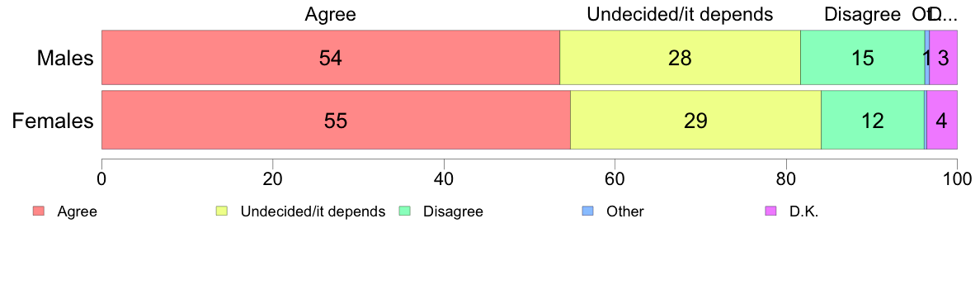The width and height of the screenshot is (980, 304).
Task: Click the Other legend text label
Action: tap(625, 212)
